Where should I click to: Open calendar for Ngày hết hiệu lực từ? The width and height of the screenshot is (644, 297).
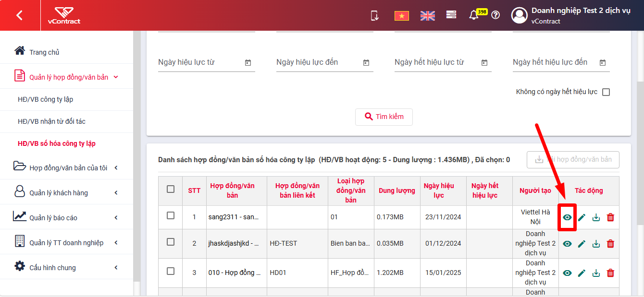484,62
